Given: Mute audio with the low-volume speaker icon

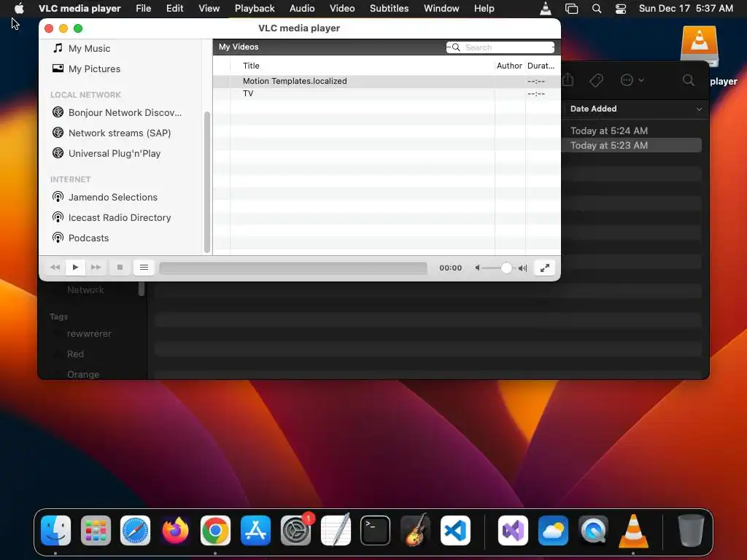Looking at the screenshot, I should (x=477, y=268).
